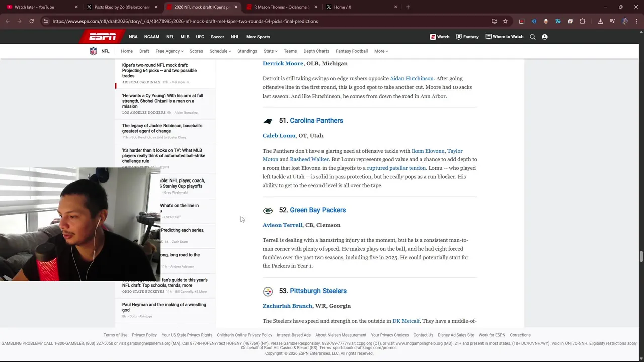Open the Chrome three-dot menu
The image size is (644, 362).
pyautogui.click(x=636, y=21)
